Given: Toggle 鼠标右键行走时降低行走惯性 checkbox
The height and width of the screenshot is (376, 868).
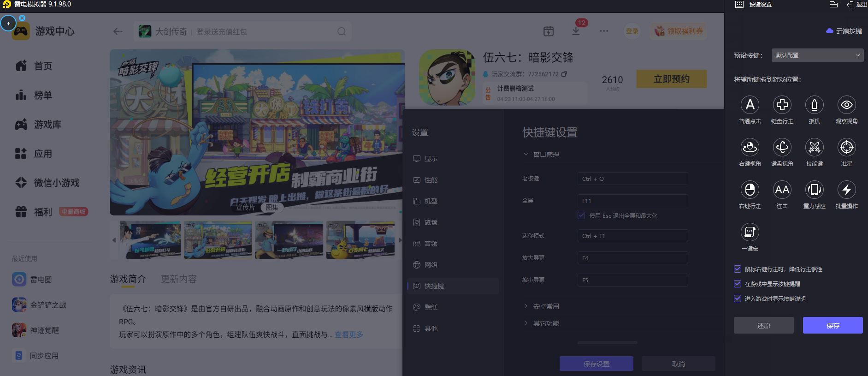Looking at the screenshot, I should (x=738, y=269).
